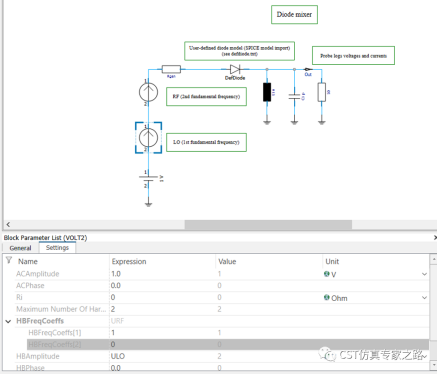This screenshot has height=375, width=437.
Task: Select the black inductor block
Action: pos(267,92)
